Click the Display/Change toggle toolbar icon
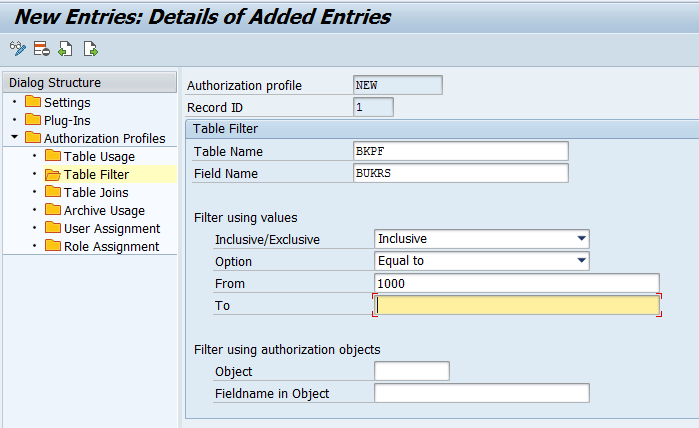Image resolution: width=699 pixels, height=428 pixels. click(x=18, y=48)
